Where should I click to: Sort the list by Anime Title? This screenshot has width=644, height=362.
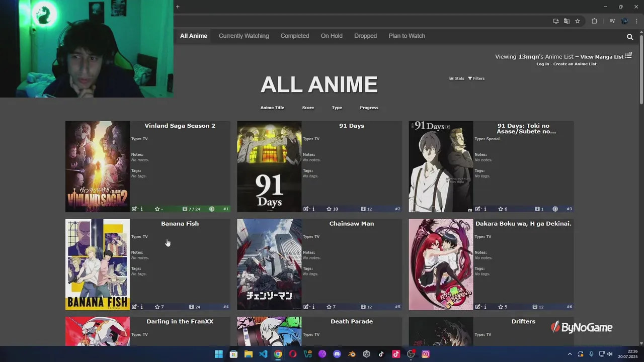click(272, 108)
